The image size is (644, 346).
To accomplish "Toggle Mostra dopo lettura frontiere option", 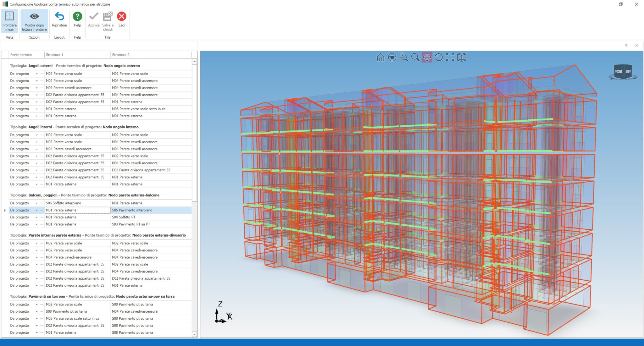I will click(x=34, y=21).
